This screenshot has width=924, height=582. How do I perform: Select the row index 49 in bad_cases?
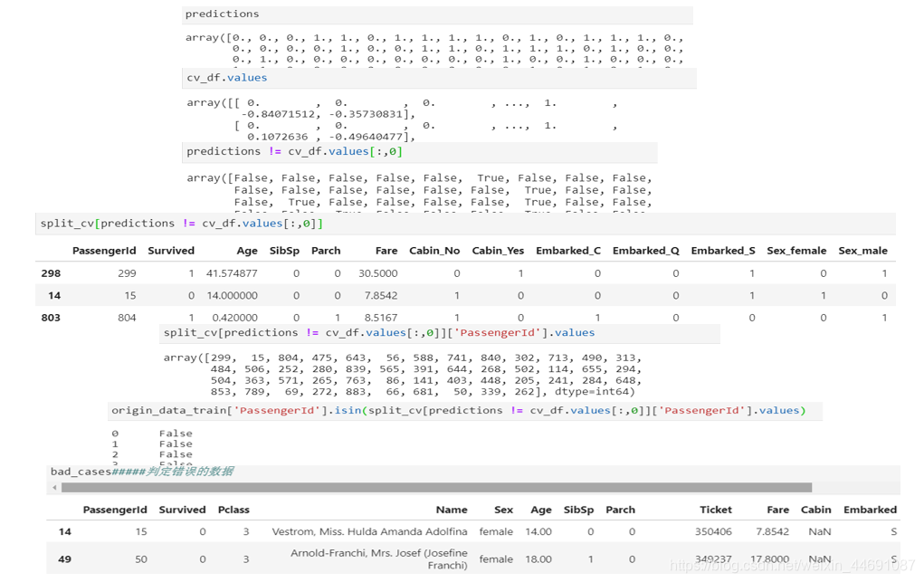coord(65,559)
